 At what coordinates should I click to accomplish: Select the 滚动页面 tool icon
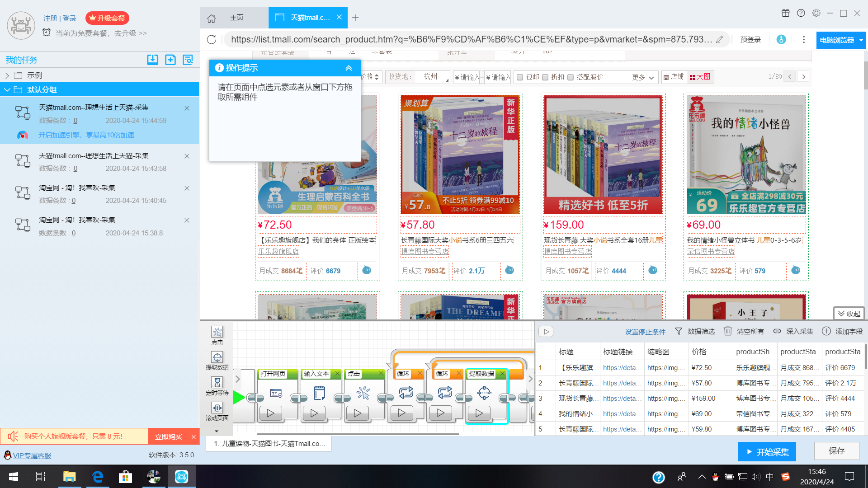point(217,408)
